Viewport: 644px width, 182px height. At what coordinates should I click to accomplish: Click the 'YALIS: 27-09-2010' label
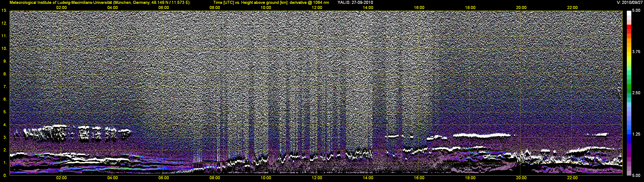pyautogui.click(x=355, y=3)
